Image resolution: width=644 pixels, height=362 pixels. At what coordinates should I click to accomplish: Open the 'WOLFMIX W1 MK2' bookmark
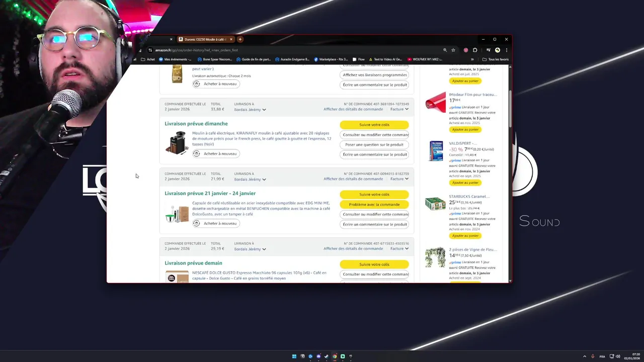(426, 59)
